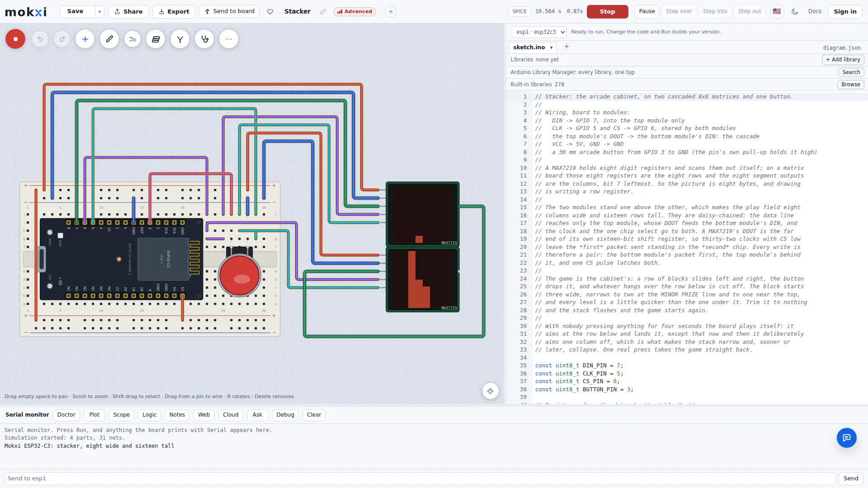Expand the Save dropdown arrow
This screenshot has height=488, width=868.
tap(99, 12)
